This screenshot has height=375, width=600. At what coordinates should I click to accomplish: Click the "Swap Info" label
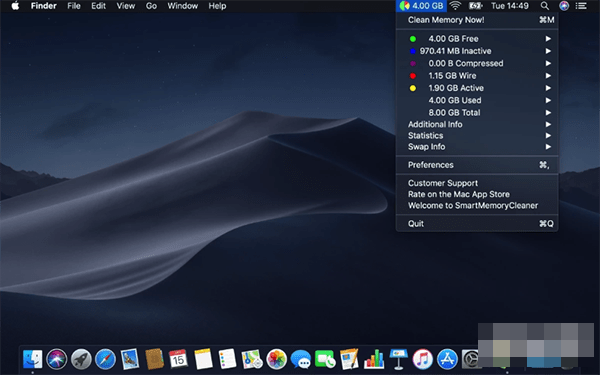[x=426, y=147]
